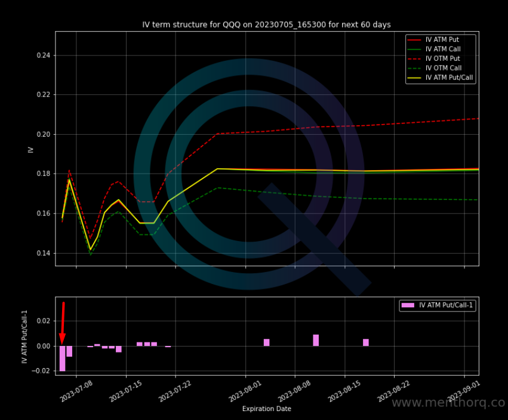Click the upper chart's vertical "IV" axis label
The image size is (508, 420).
(31, 150)
